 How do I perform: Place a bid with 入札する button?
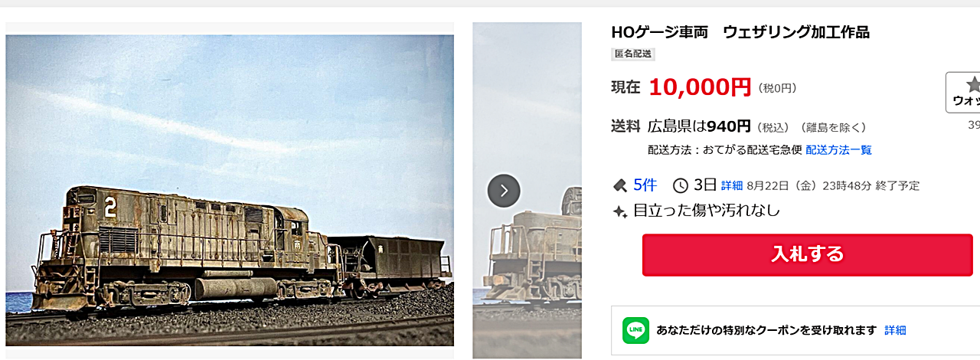[x=807, y=254]
